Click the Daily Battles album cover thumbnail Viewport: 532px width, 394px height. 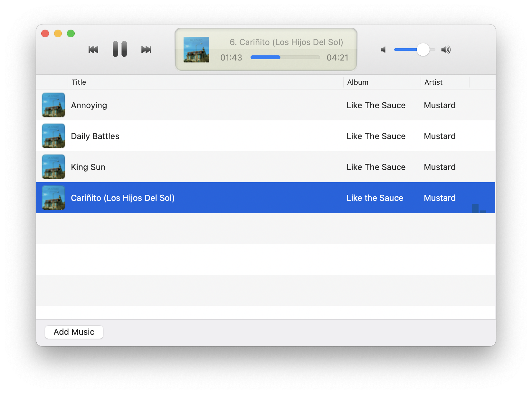click(53, 136)
